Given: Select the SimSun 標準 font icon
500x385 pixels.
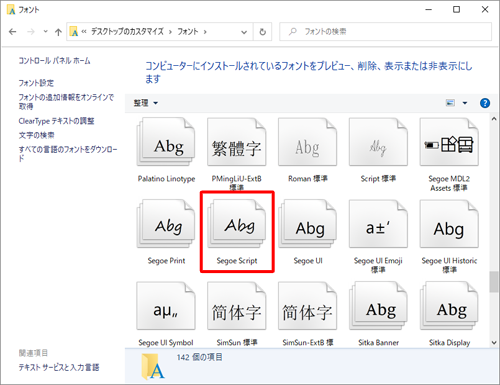Looking at the screenshot, I should click(x=237, y=306).
